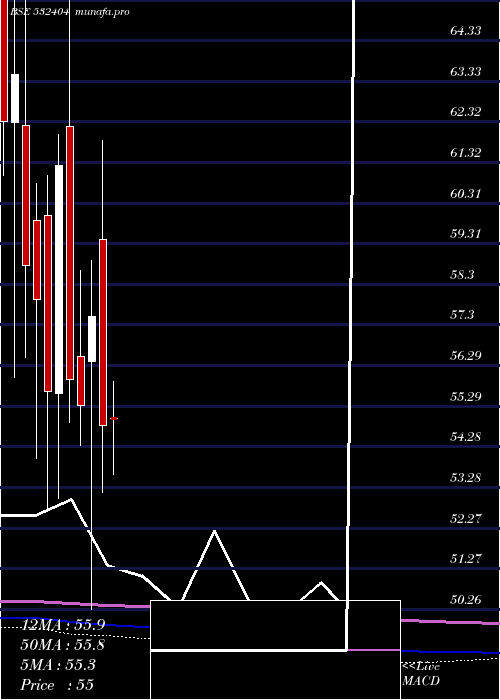
Task: Click the 51.27 price axis label
Action: point(466,558)
